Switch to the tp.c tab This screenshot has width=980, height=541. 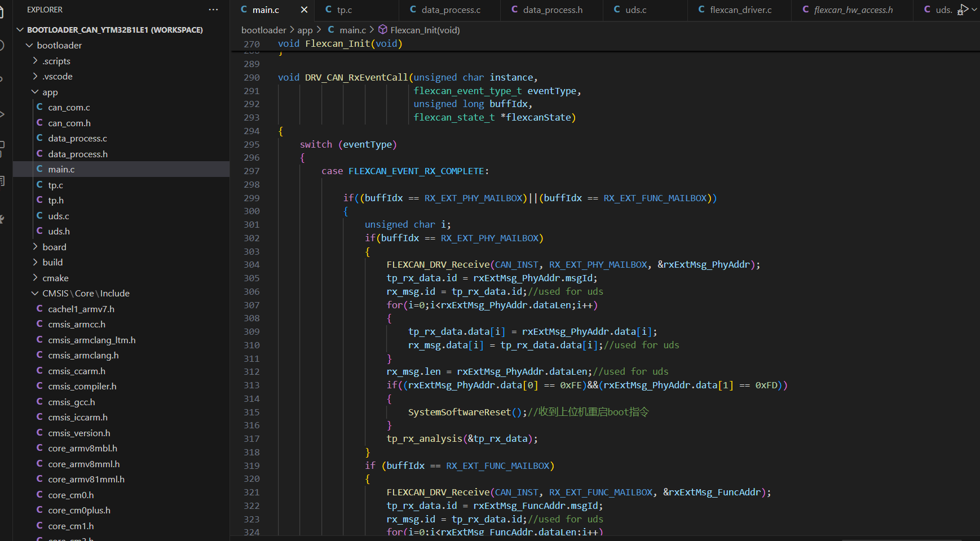(x=344, y=10)
